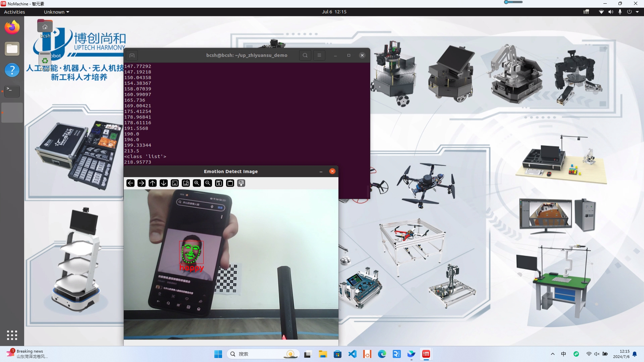Click the network status indicator in top bar
This screenshot has width=644, height=362.
point(586,12)
